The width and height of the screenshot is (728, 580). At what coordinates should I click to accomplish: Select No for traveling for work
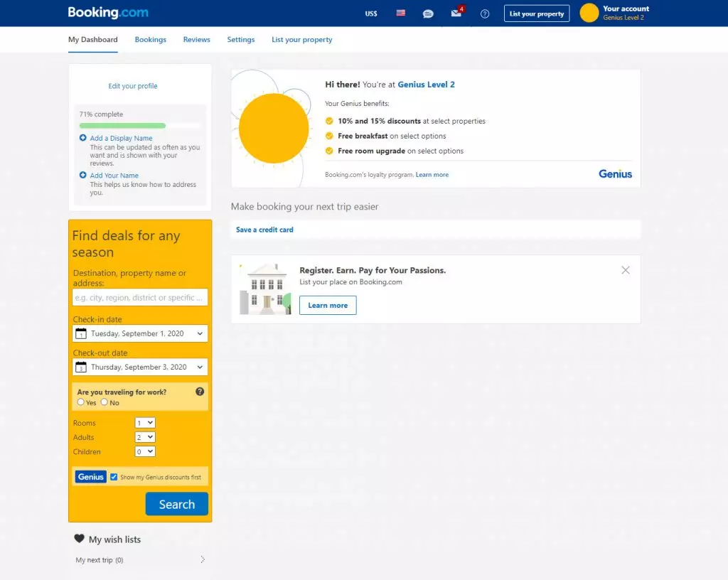click(104, 402)
